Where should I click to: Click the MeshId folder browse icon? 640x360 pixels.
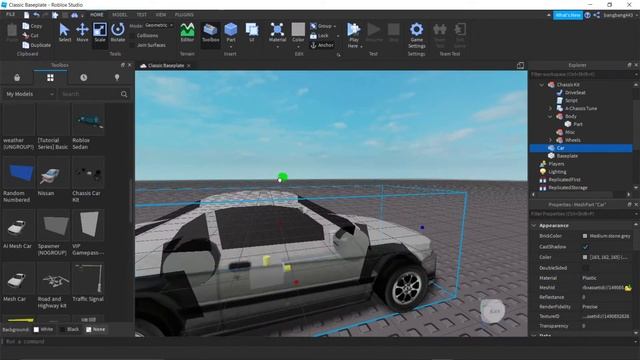pos(628,288)
